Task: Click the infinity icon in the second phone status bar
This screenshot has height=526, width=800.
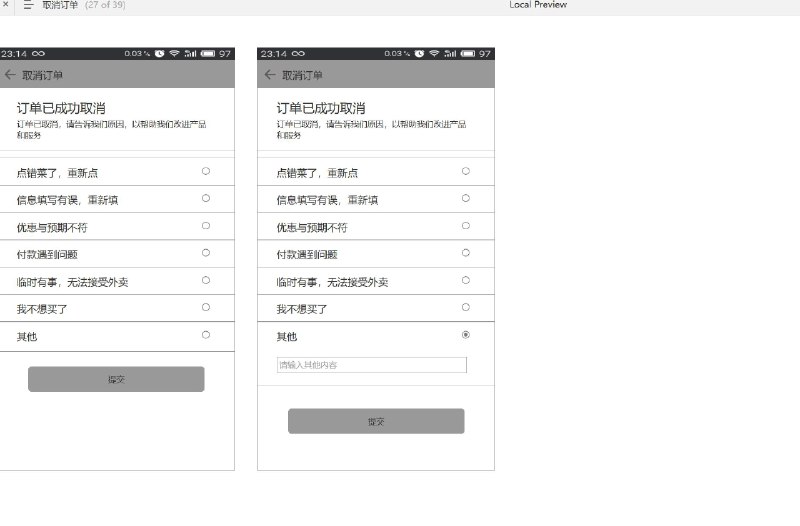Action: point(298,54)
